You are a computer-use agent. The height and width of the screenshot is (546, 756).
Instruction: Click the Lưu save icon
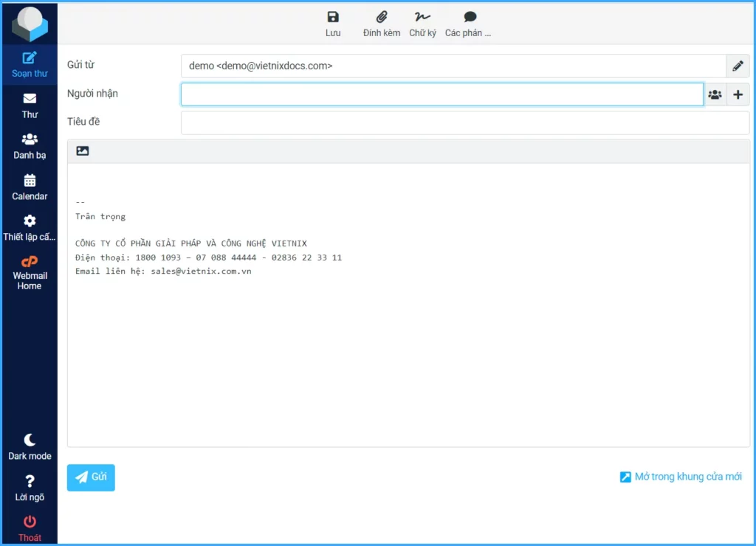coord(333,23)
